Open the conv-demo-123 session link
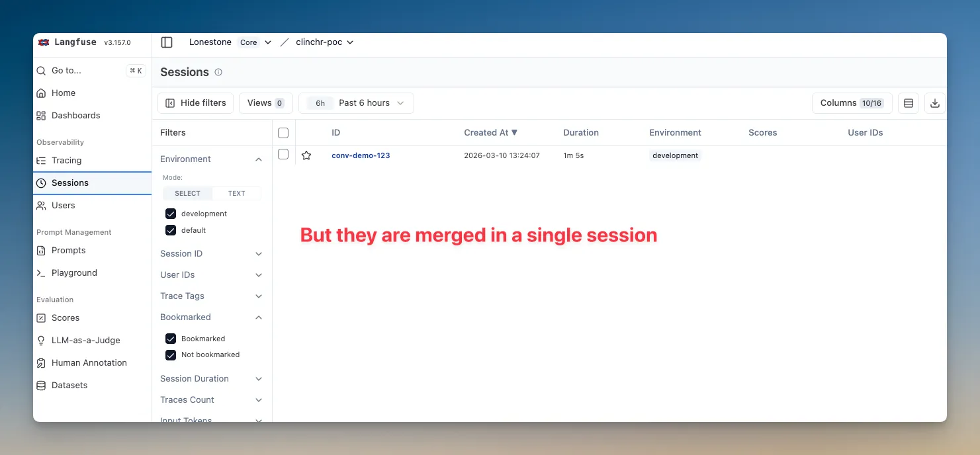980x455 pixels. coord(361,155)
